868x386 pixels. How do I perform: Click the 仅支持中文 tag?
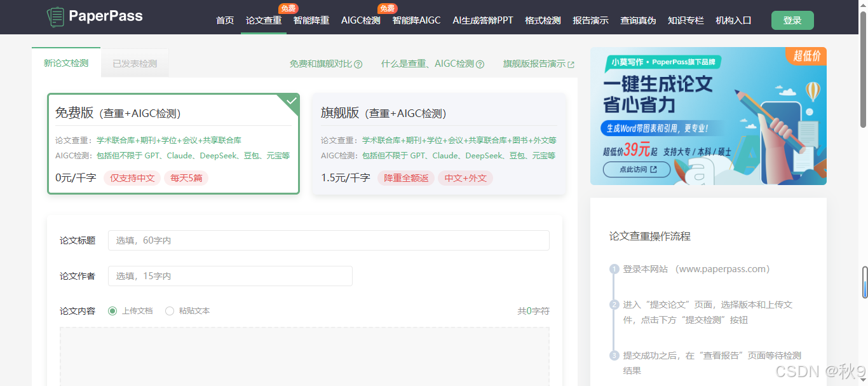coord(132,178)
